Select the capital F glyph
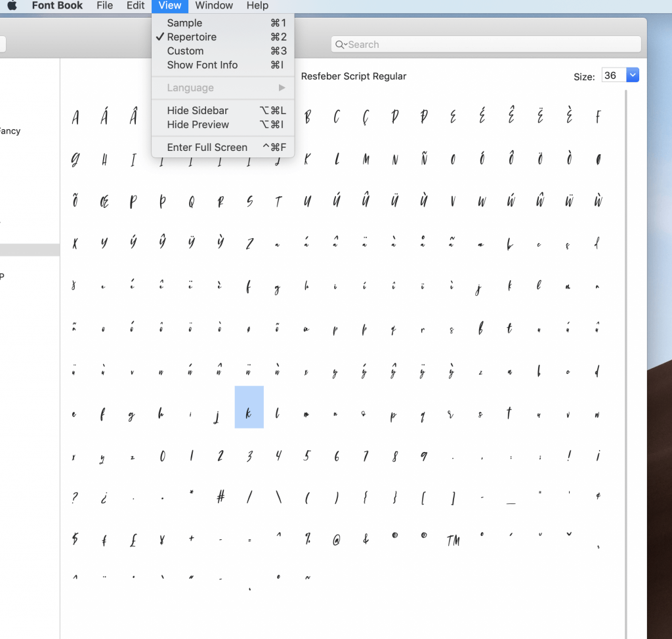Viewport: 672px width, 639px height. coord(598,117)
